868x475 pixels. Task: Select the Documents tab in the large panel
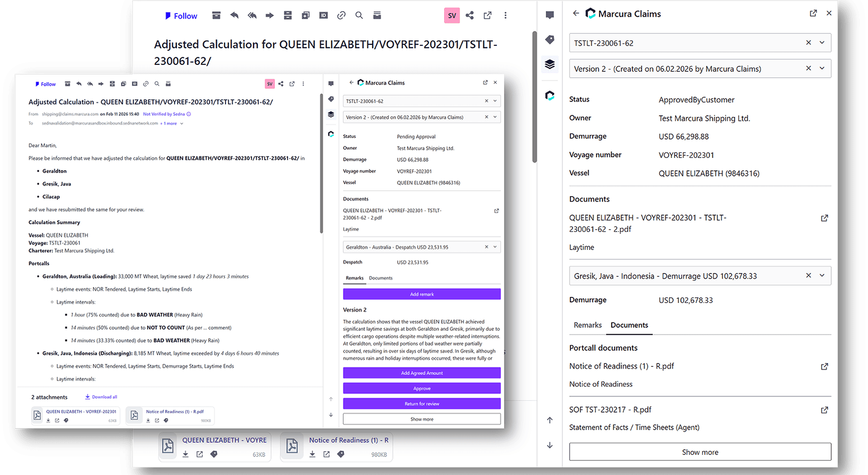pyautogui.click(x=629, y=325)
